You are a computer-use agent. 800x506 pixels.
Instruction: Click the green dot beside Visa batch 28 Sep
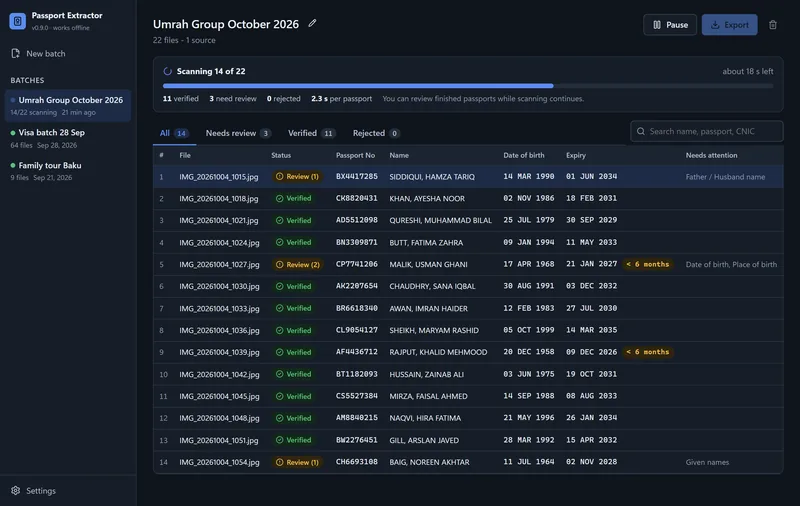[13, 133]
